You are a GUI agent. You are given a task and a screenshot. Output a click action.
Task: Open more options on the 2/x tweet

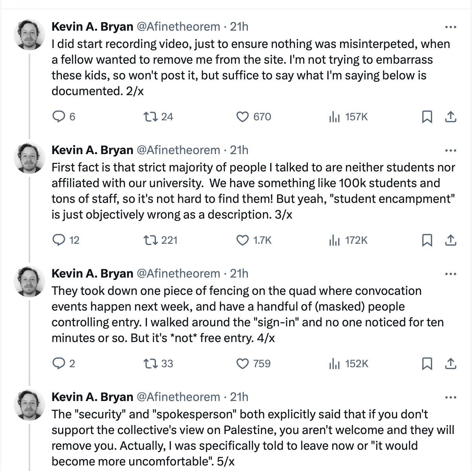pos(450,27)
